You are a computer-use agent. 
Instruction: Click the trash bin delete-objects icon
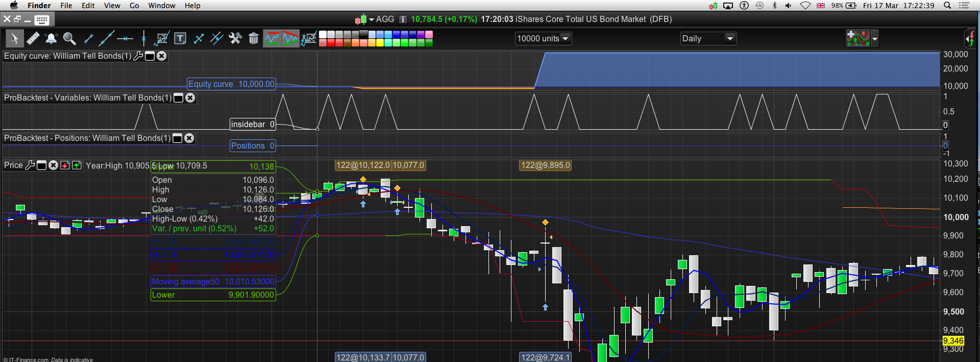(254, 38)
